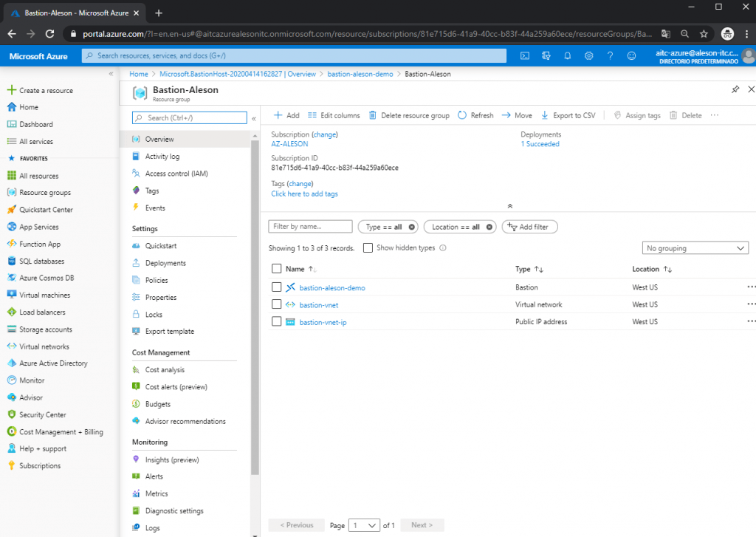
Task: Open more commands ellipsis in toolbar
Action: [x=715, y=115]
